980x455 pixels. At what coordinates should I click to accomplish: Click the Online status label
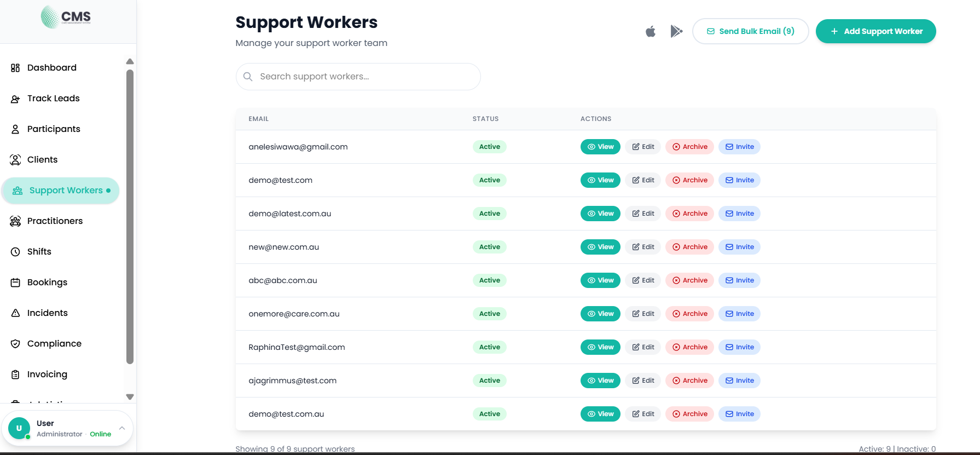coord(101,434)
